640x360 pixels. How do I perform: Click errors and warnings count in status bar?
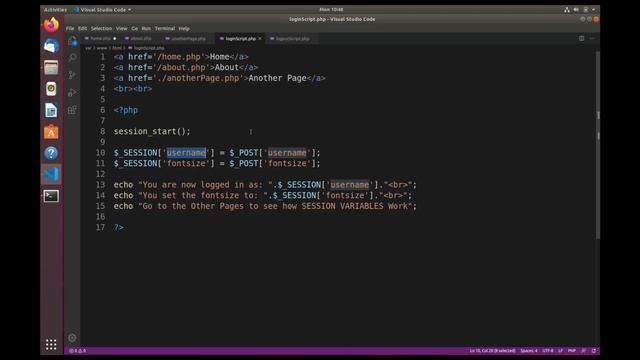click(77, 351)
